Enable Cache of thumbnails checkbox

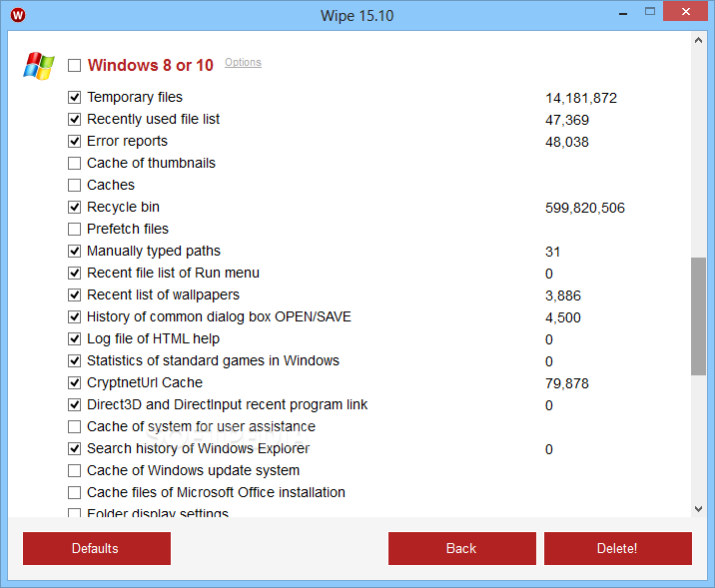coord(74,163)
